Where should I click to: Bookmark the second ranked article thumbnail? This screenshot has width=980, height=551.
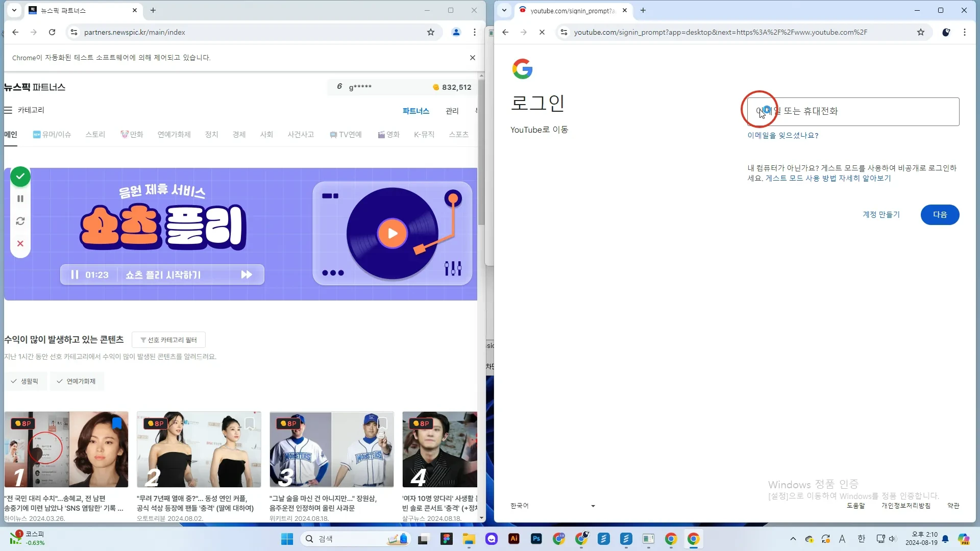[250, 423]
